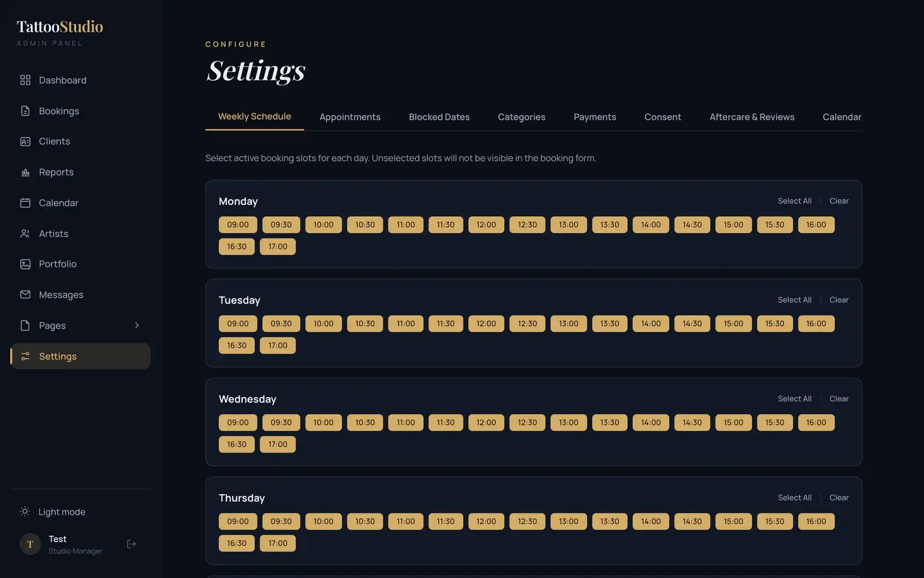
Task: Toggle Thursday 16:30 slot
Action: pyautogui.click(x=237, y=543)
